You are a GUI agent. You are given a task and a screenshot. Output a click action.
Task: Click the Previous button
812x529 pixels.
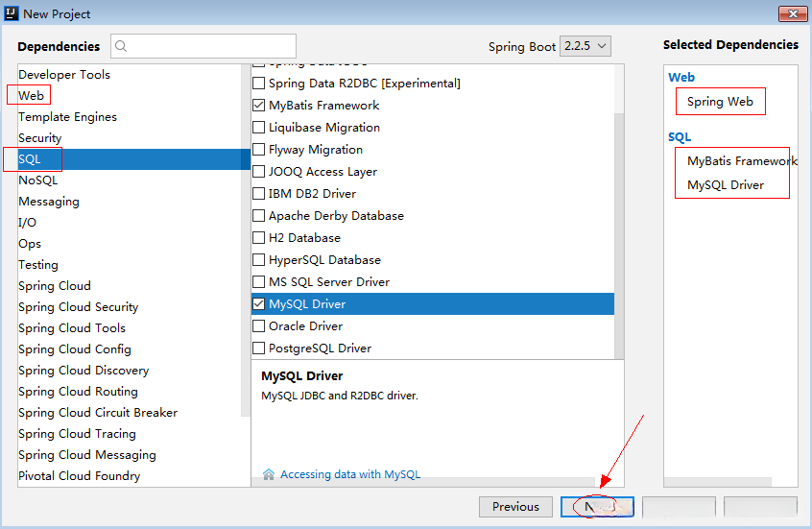coord(515,507)
